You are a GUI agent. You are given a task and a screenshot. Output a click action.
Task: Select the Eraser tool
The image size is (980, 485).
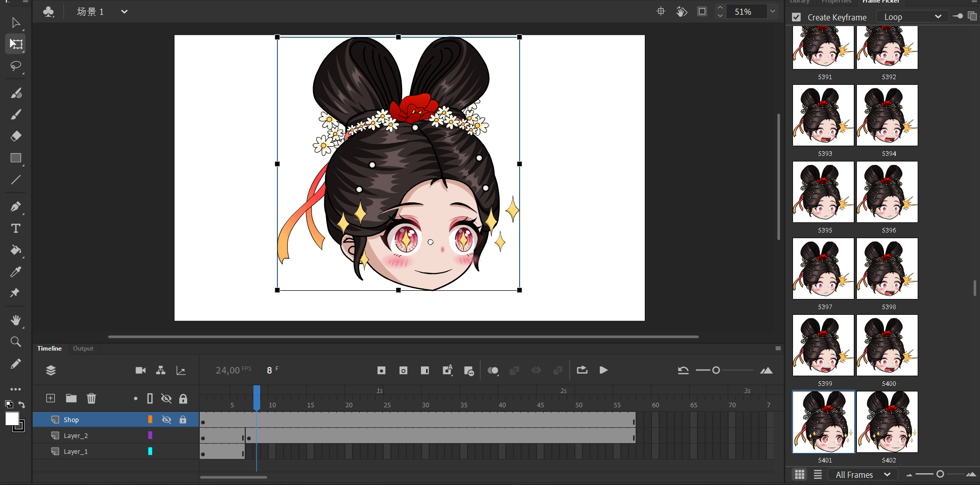point(16,136)
